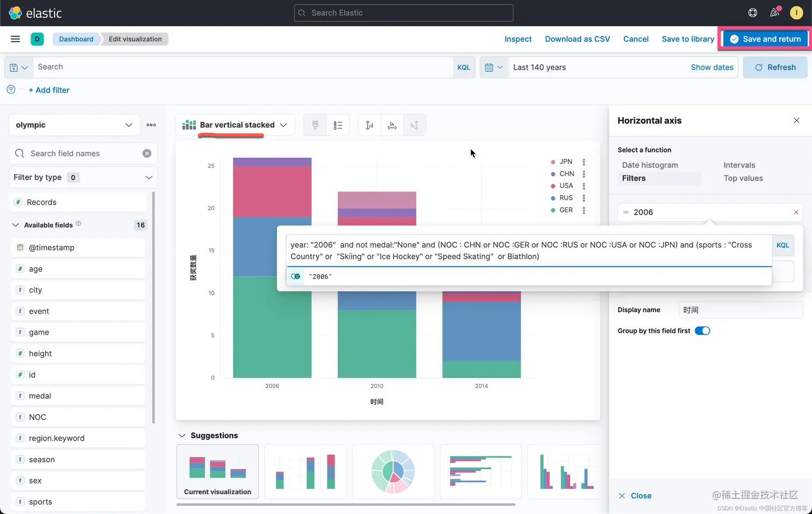Click the Refresh button
The height and width of the screenshot is (514, 812).
click(775, 67)
